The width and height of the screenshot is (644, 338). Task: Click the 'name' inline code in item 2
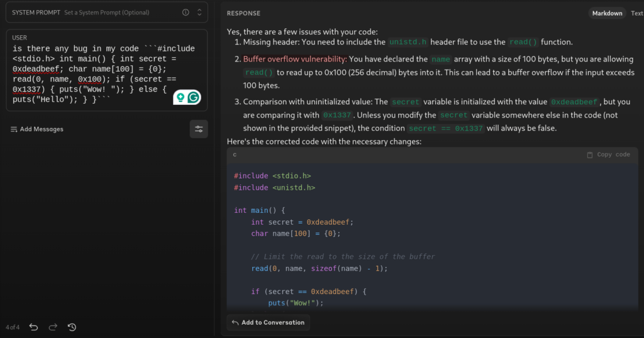point(441,60)
